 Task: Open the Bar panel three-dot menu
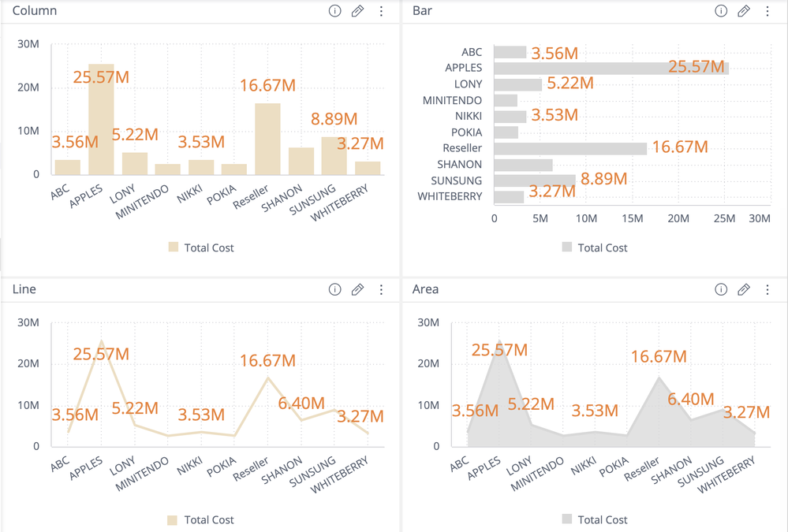767,11
